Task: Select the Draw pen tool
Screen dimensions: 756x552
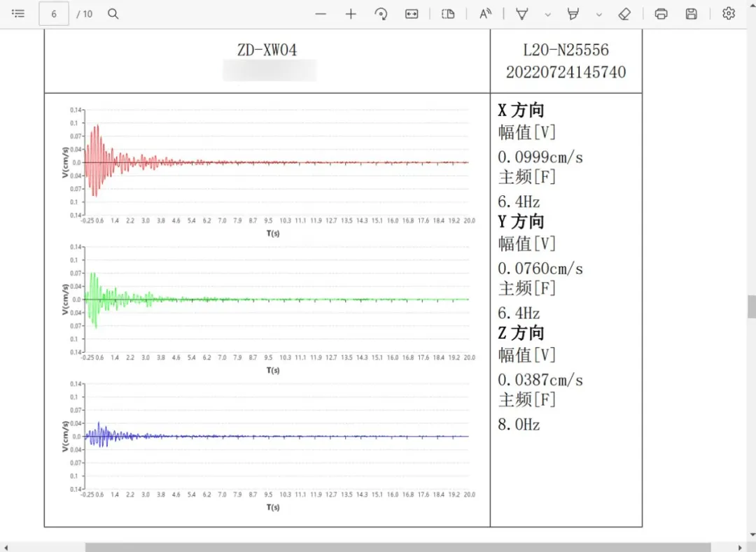Action: (521, 14)
